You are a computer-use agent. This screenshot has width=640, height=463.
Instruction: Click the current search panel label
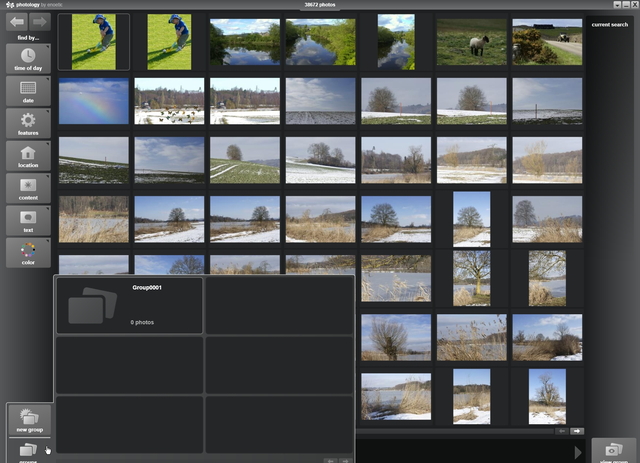pyautogui.click(x=609, y=25)
